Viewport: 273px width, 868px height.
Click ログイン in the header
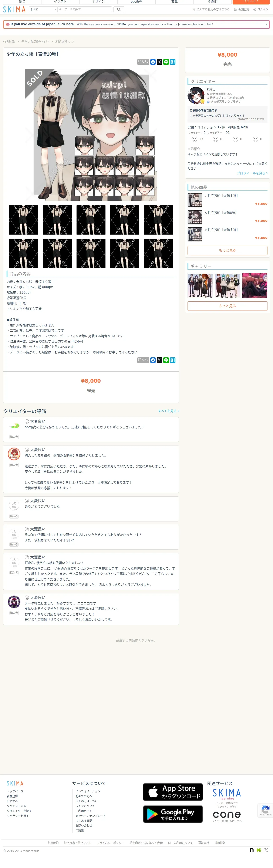click(261, 9)
